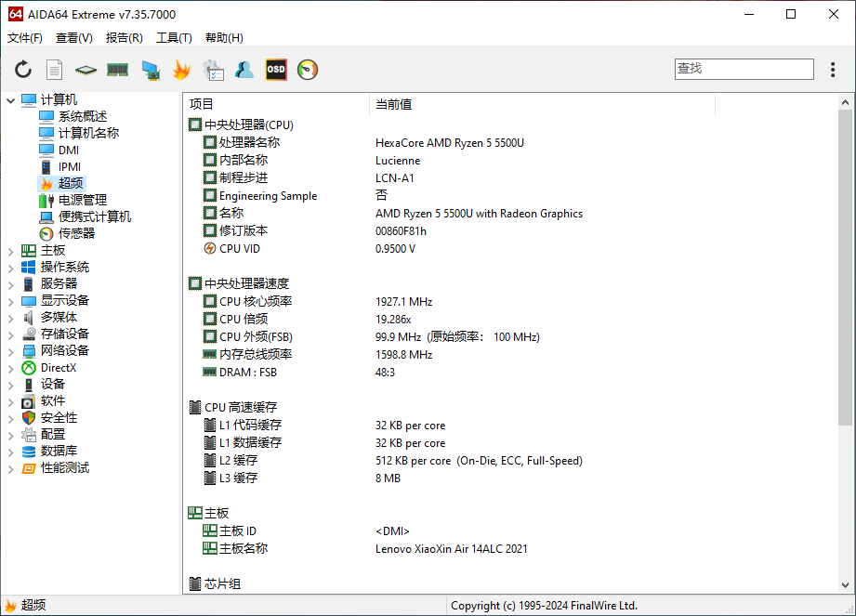Open the CPU chip toolbar icon

click(x=86, y=70)
